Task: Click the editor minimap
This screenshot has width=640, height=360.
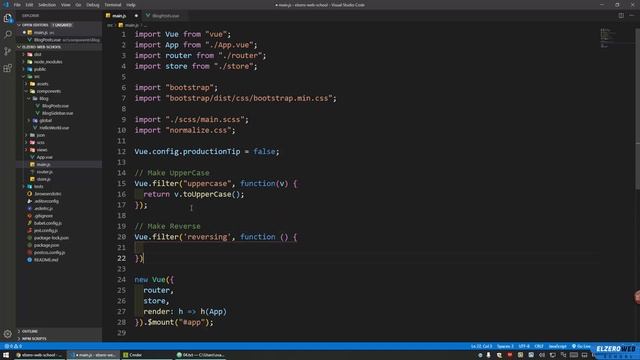Action: coord(616,38)
